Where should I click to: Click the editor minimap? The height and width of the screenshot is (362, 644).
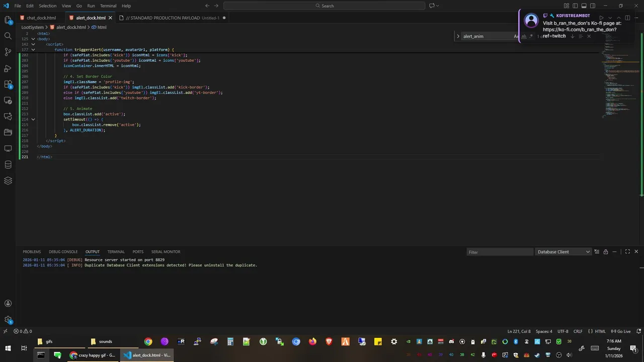click(x=620, y=75)
